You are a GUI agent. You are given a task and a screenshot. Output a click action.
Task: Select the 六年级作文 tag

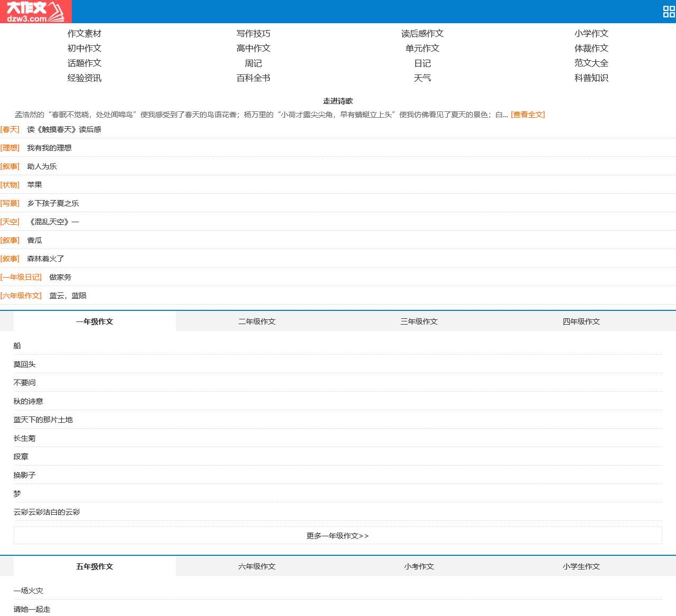tap(21, 296)
